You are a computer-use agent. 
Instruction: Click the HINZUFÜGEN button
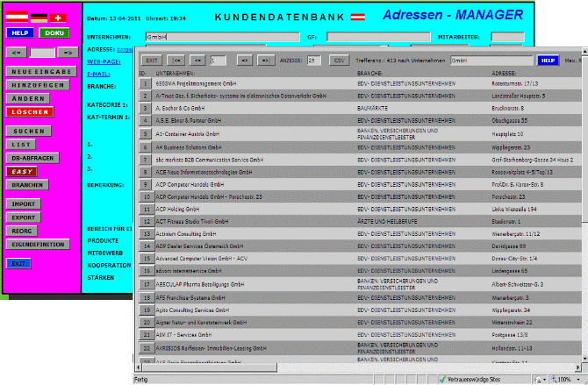click(x=38, y=85)
